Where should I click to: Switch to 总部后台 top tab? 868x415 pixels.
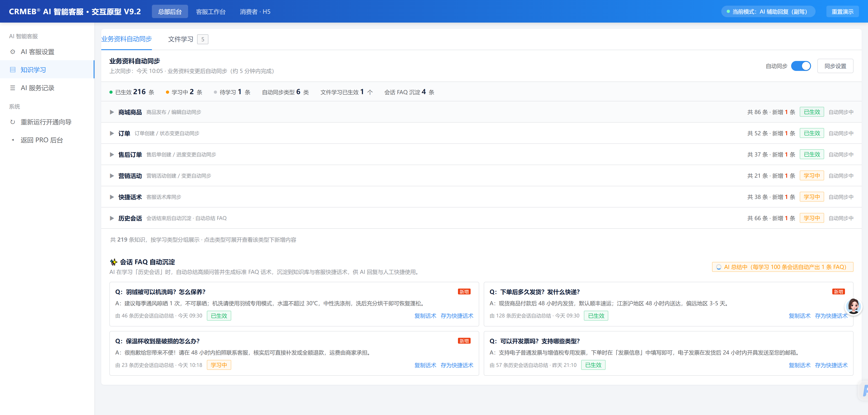[x=170, y=12]
